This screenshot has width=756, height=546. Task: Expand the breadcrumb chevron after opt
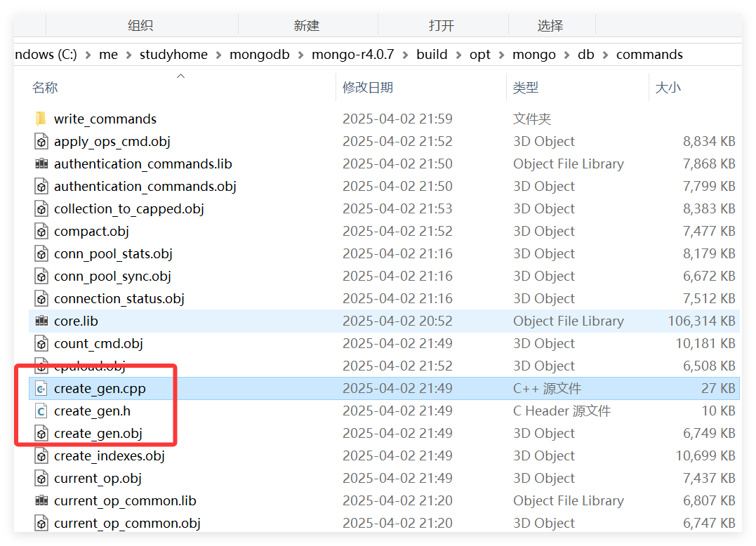coord(501,55)
